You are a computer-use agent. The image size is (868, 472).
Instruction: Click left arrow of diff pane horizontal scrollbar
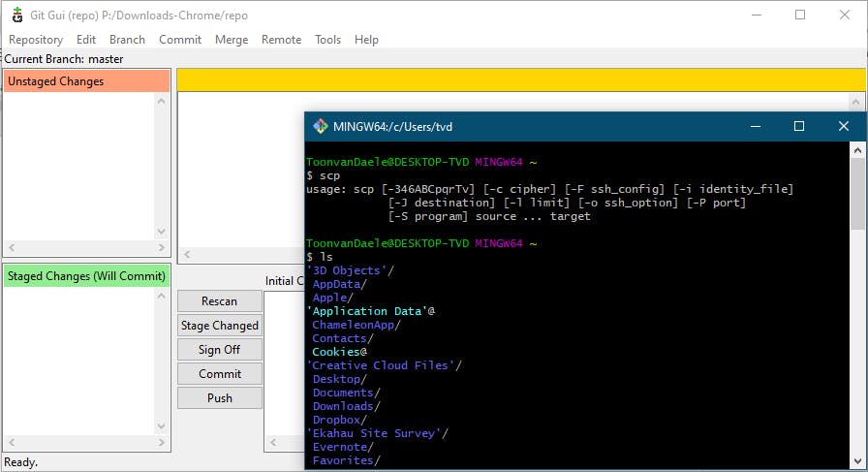pos(187,255)
